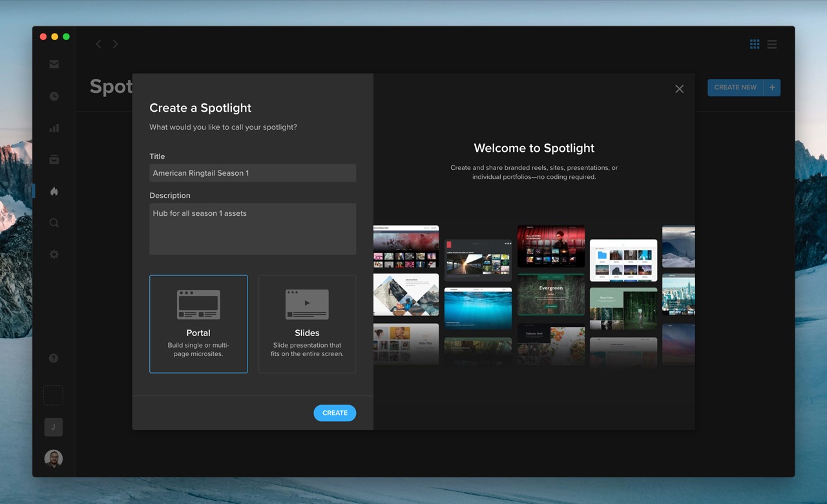This screenshot has width=827, height=504.
Task: Select the diamond-shaped photo collage template thumbnail
Action: (406, 295)
